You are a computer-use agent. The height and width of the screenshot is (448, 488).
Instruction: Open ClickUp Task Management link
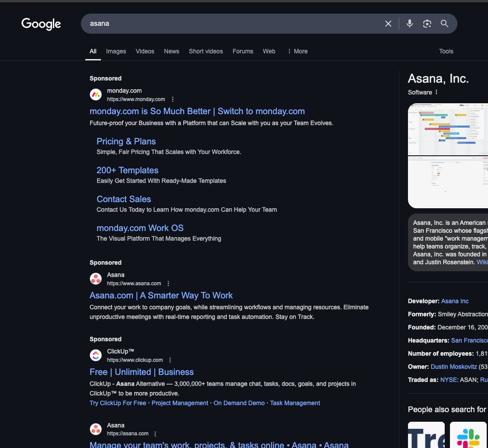coord(295,403)
